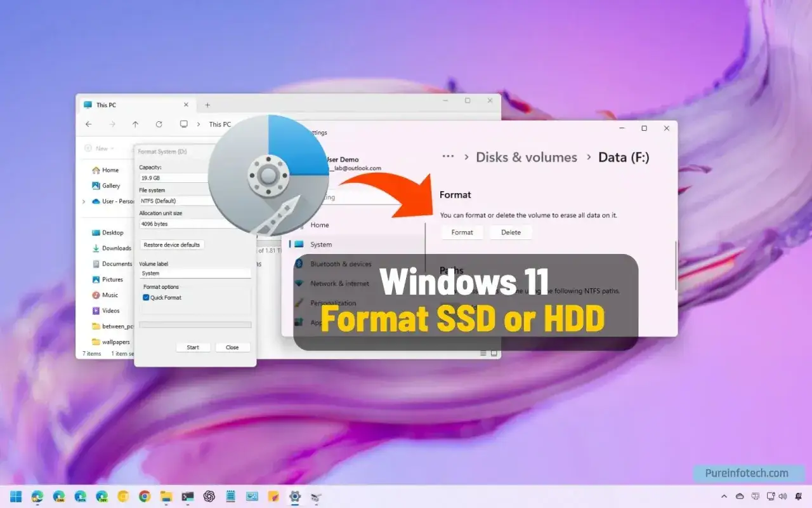The image size is (812, 508).
Task: Open Windows Terminal from the taskbar
Action: (188, 497)
